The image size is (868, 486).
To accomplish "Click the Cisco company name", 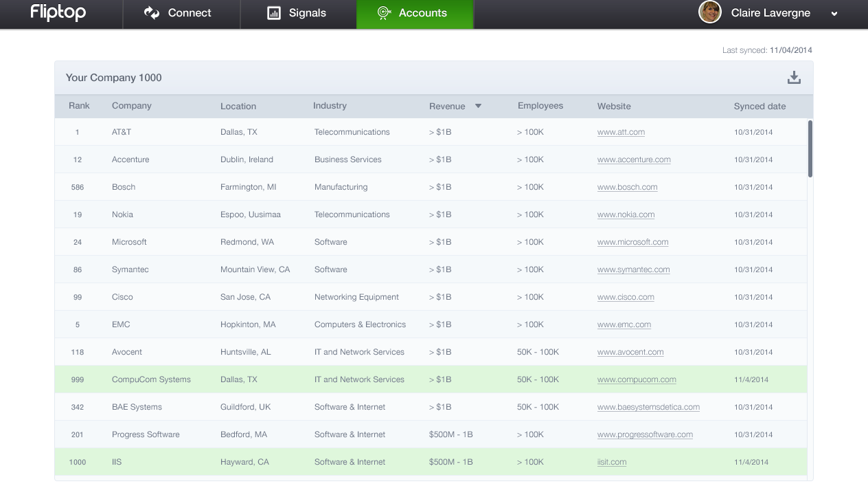I will tap(122, 297).
